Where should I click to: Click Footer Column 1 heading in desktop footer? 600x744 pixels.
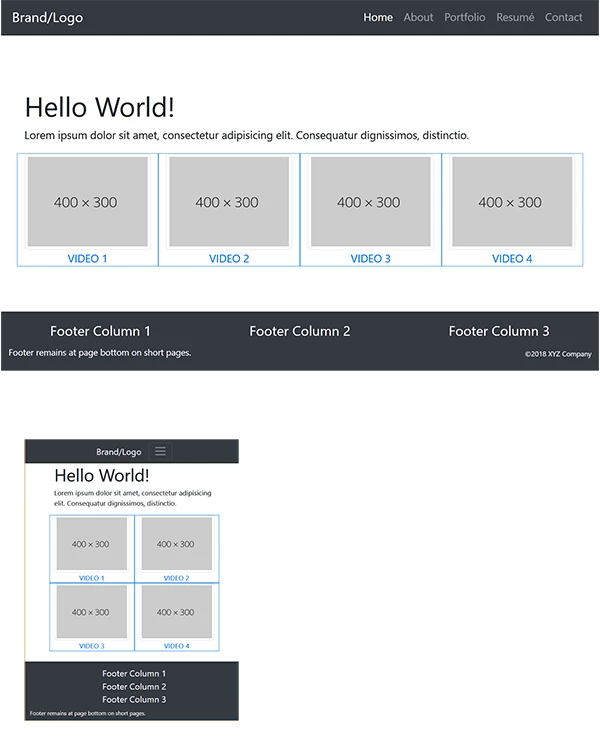coord(100,331)
